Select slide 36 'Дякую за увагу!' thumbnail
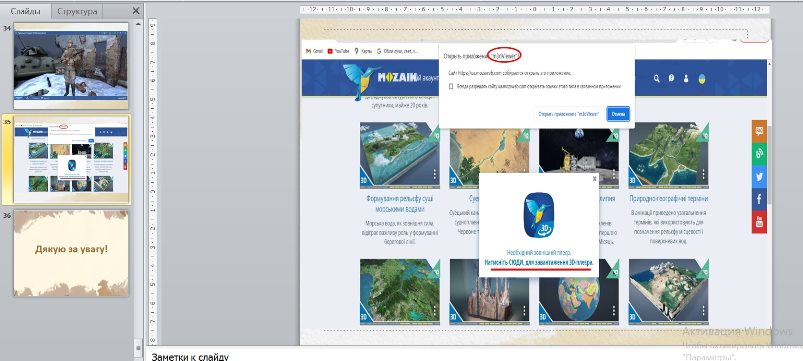 coord(71,253)
